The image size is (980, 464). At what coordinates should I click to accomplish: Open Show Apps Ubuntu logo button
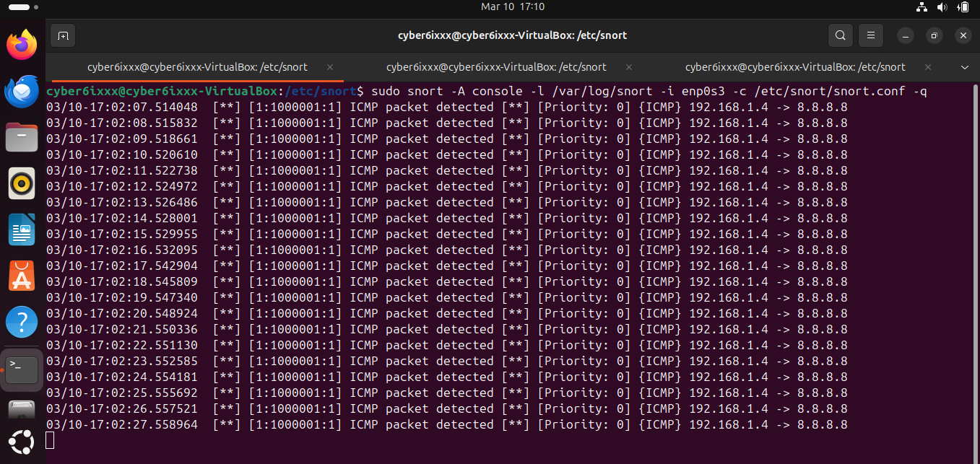point(22,442)
